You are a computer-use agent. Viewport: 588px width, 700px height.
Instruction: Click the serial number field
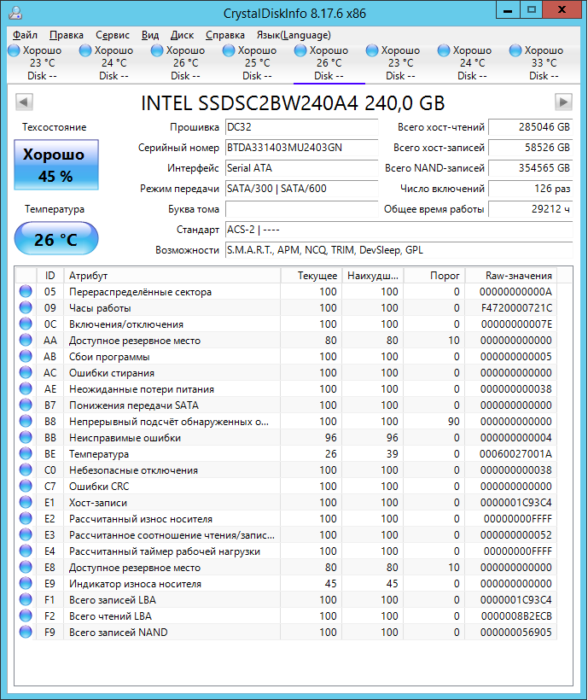pyautogui.click(x=301, y=148)
